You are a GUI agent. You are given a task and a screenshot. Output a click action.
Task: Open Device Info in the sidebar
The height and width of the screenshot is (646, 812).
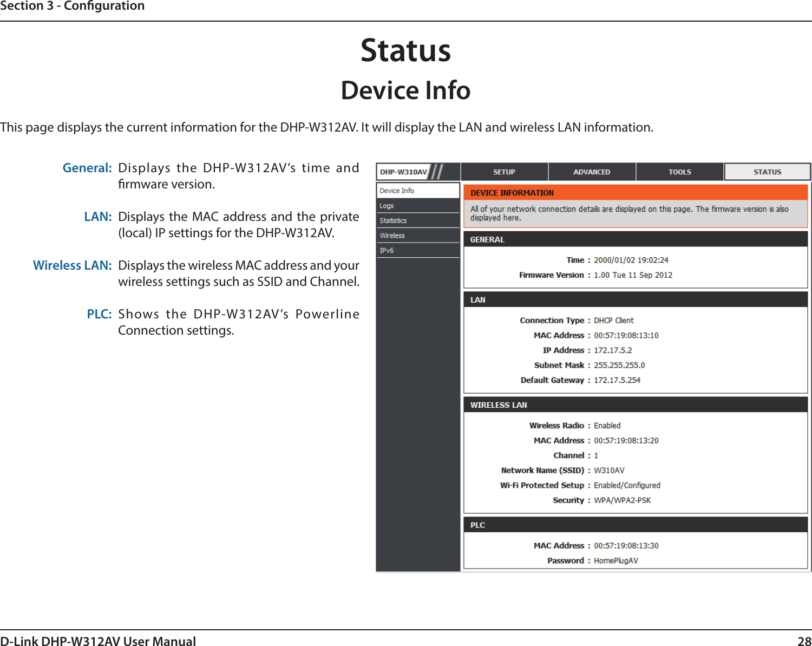click(418, 191)
